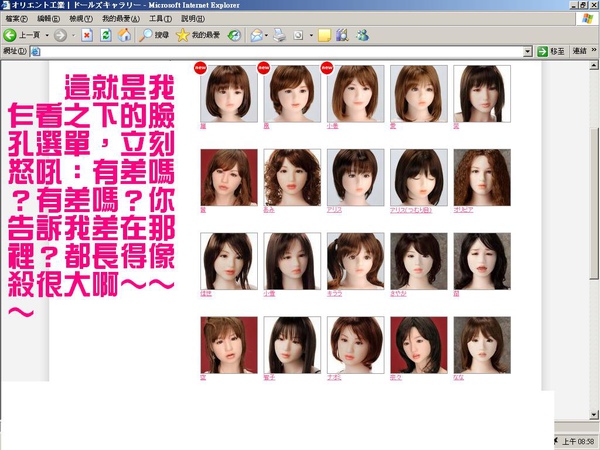Image resolution: width=600 pixels, height=450 pixels.
Task: Open the さやか doll name link
Action: 398,293
